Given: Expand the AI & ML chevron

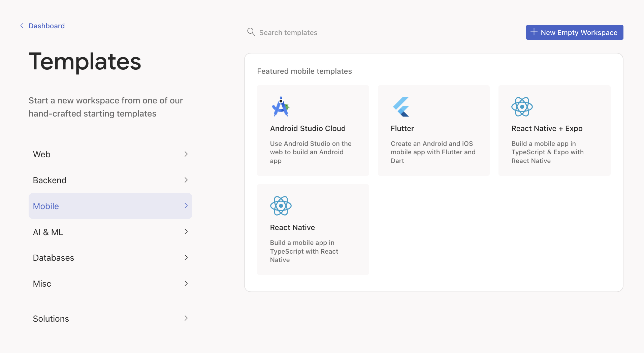Looking at the screenshot, I should tap(186, 231).
